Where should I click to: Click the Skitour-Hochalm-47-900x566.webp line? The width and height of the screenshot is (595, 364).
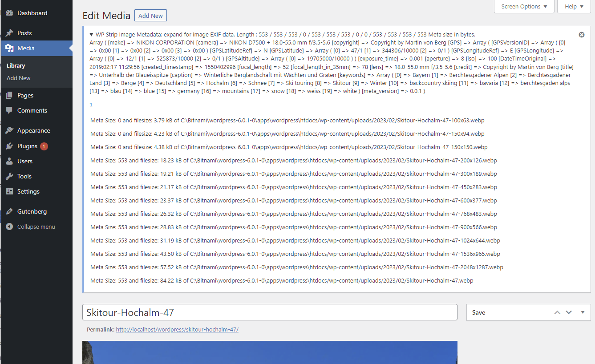click(x=294, y=227)
